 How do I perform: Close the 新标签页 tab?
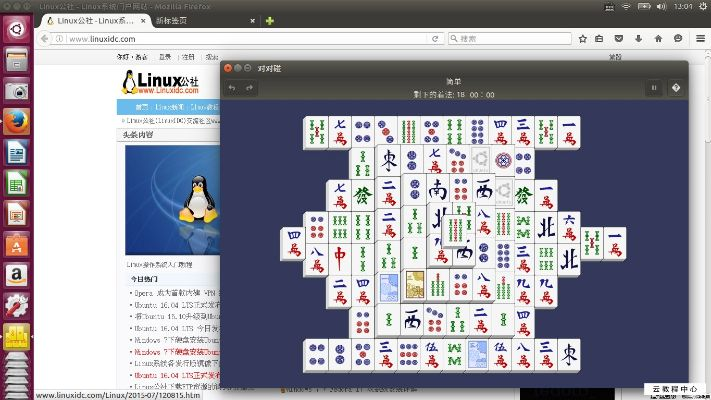[253, 21]
